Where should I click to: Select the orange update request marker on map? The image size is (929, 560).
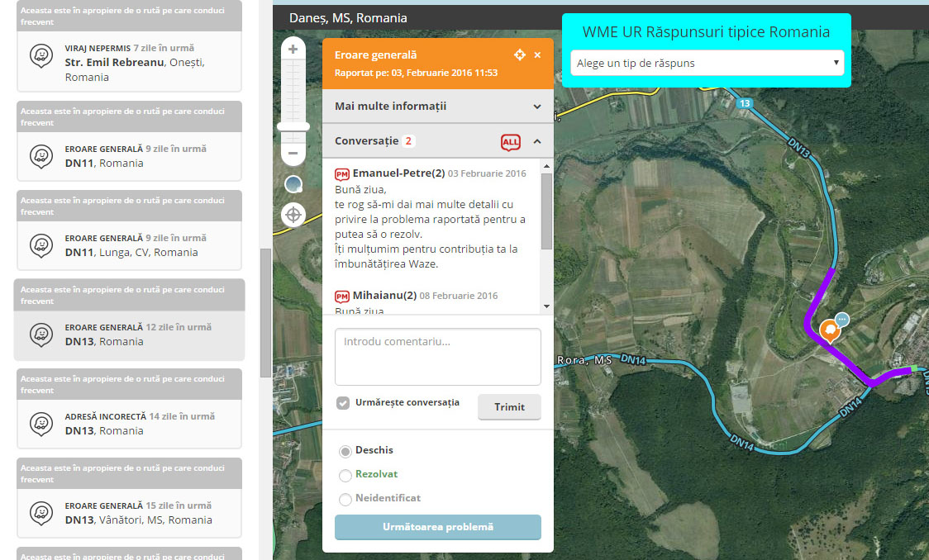point(829,330)
